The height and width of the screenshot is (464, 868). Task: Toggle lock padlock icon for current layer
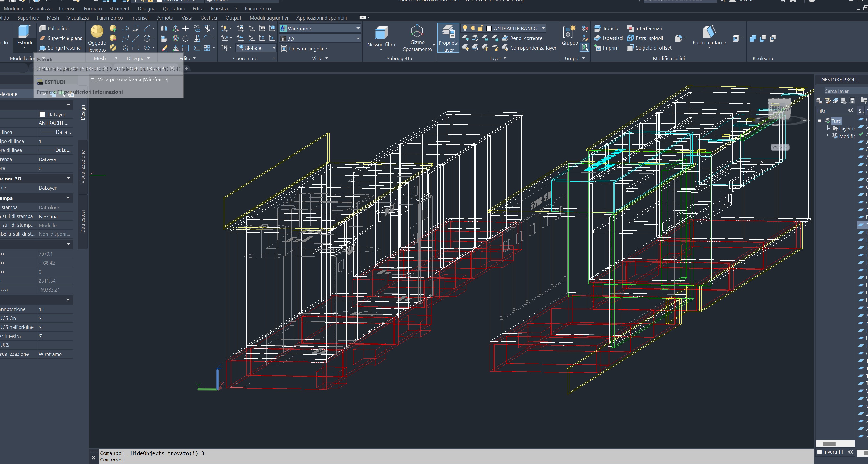(480, 28)
